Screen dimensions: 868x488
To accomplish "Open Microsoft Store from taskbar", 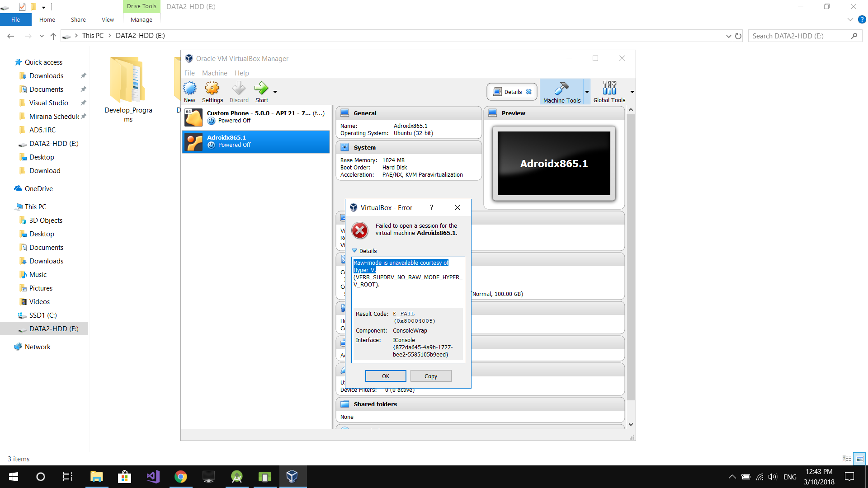I will 124,477.
